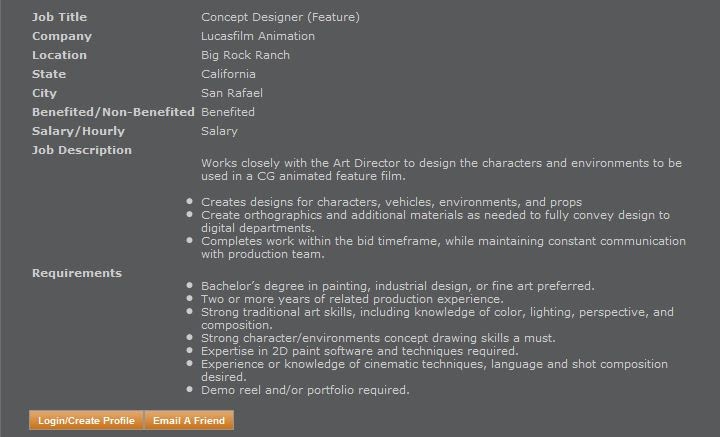Select the Benefited value text
This screenshot has height=437, width=720.
click(228, 112)
